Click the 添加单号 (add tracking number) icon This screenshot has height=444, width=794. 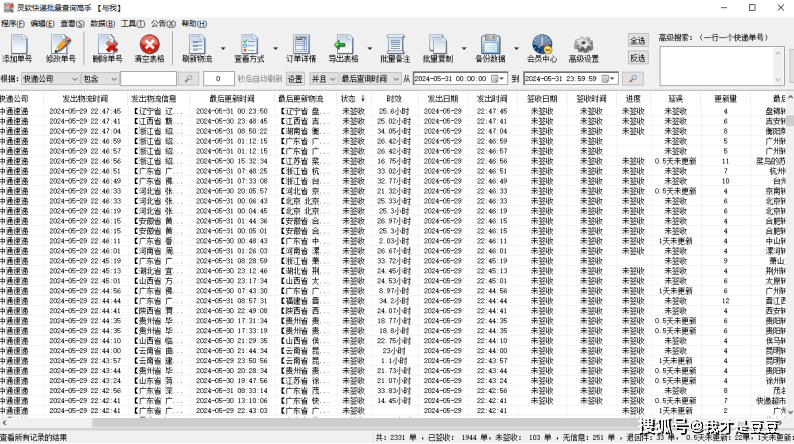(x=18, y=45)
